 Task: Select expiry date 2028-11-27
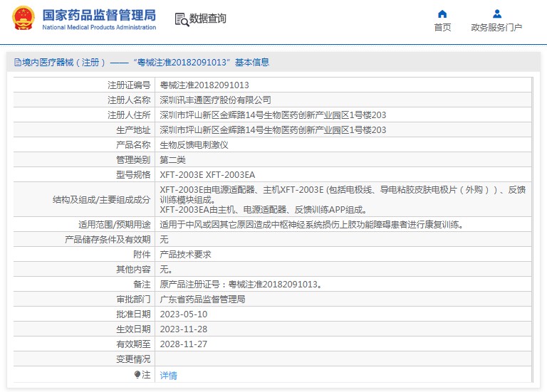pos(184,344)
